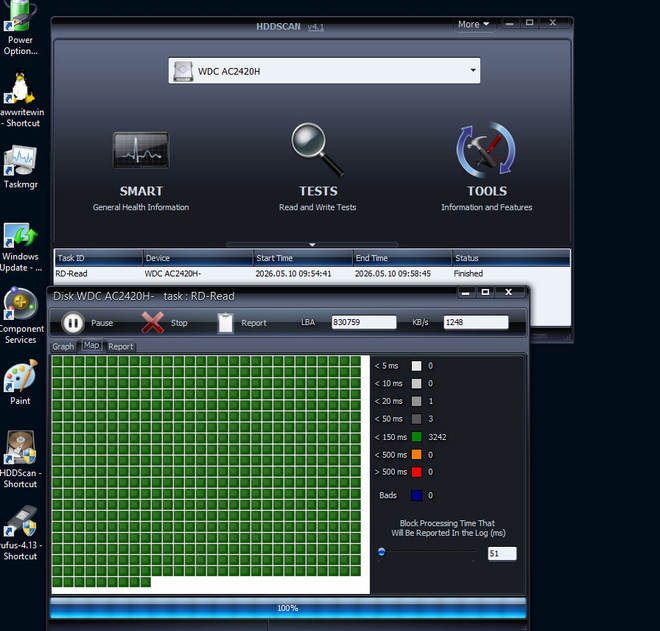Open rufus-4.13 desktop shortcut
Viewport: 660px width, 631px height.
[x=20, y=532]
